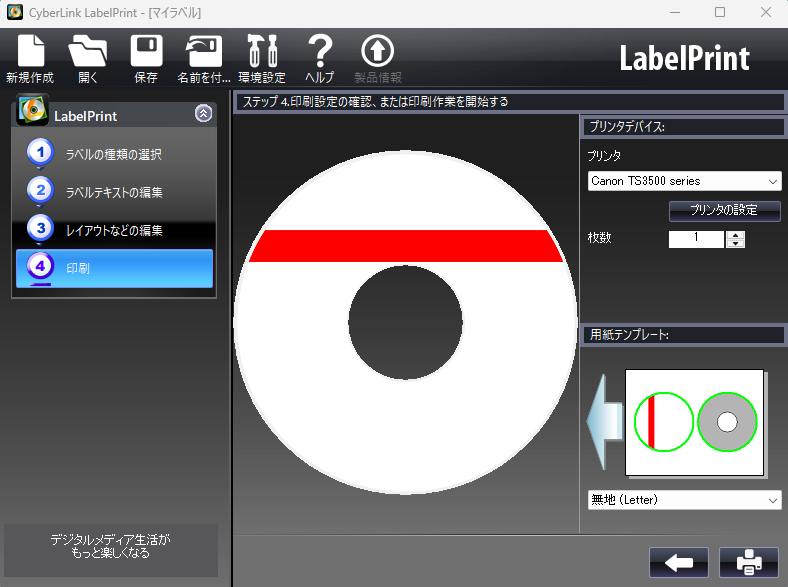Open the 無地 (Letter) template dropdown
The width and height of the screenshot is (788, 587).
(684, 500)
